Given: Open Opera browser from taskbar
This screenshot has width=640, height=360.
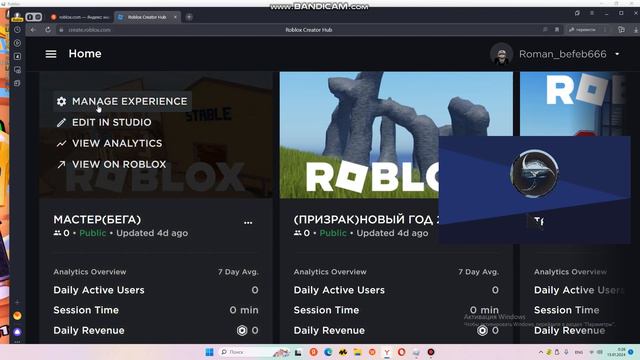Looking at the screenshot, I should click(402, 352).
